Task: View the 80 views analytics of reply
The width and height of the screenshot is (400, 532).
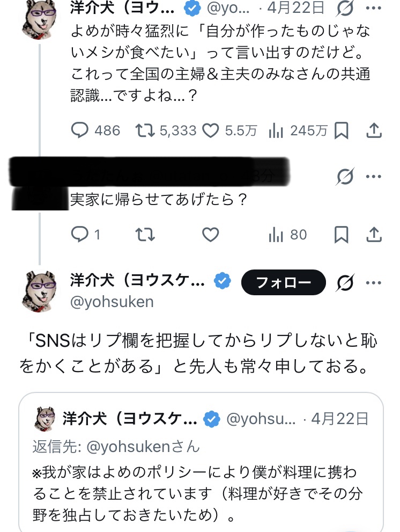Action: coord(275,235)
